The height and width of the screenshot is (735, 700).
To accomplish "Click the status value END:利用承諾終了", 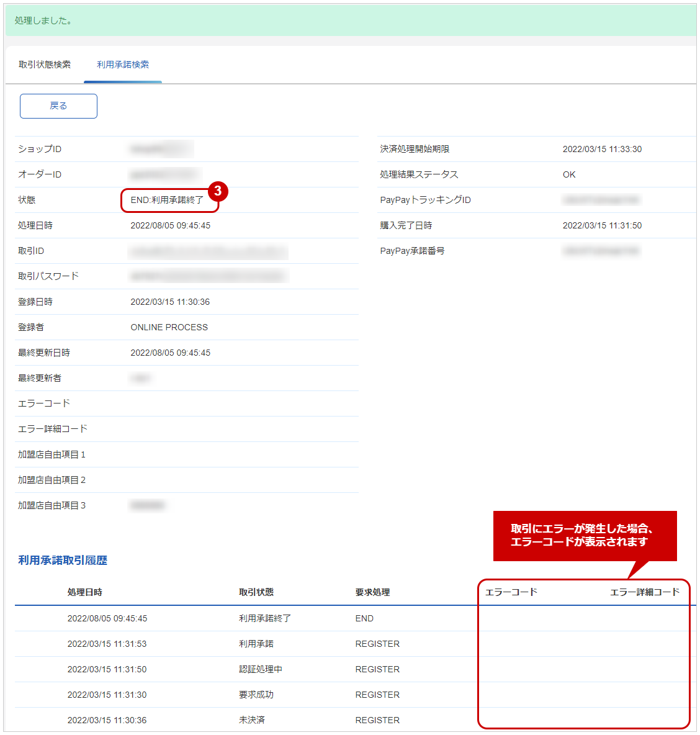I will [167, 200].
